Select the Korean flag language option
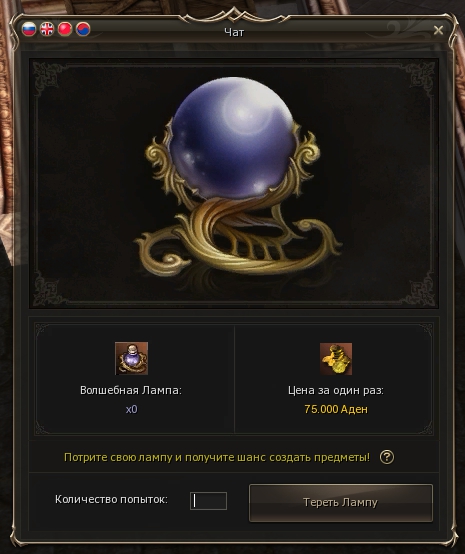The image size is (465, 554). [83, 29]
